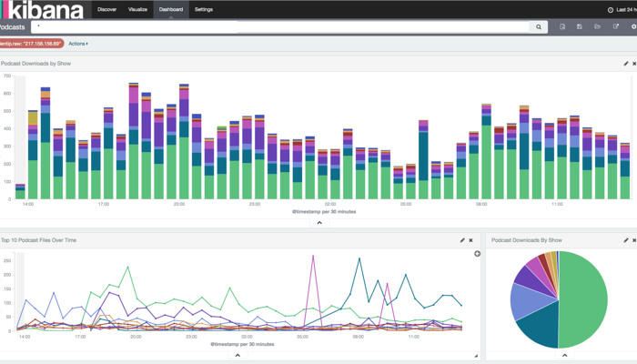The height and width of the screenshot is (364, 637).
Task: Expand line chart spy panel chevron
Action: pyautogui.click(x=238, y=355)
